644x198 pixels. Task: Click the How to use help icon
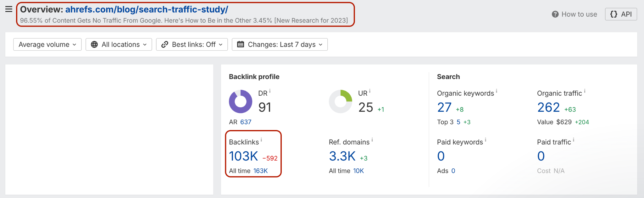pyautogui.click(x=555, y=14)
